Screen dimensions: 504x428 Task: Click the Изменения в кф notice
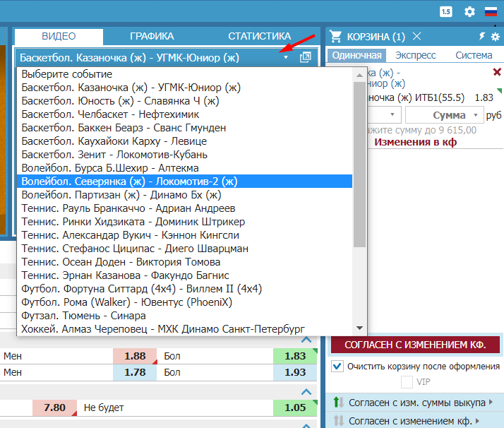pyautogui.click(x=415, y=142)
